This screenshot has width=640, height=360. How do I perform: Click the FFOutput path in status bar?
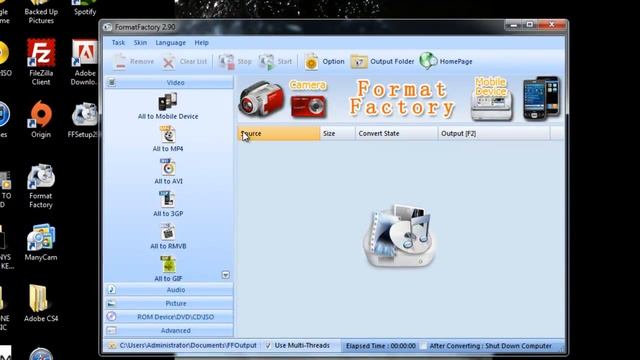[x=188, y=345]
